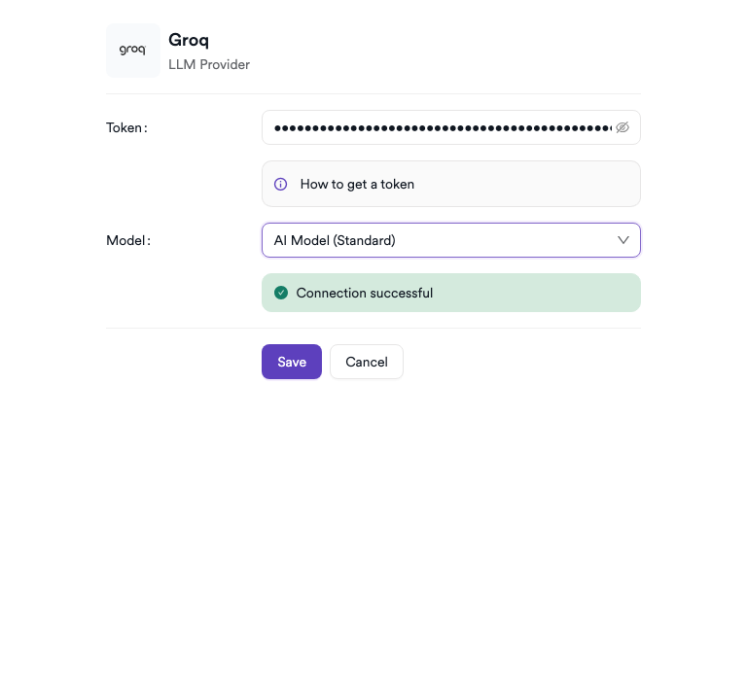Click the Token field label
Viewport: 747px width, 700px height.
click(126, 127)
